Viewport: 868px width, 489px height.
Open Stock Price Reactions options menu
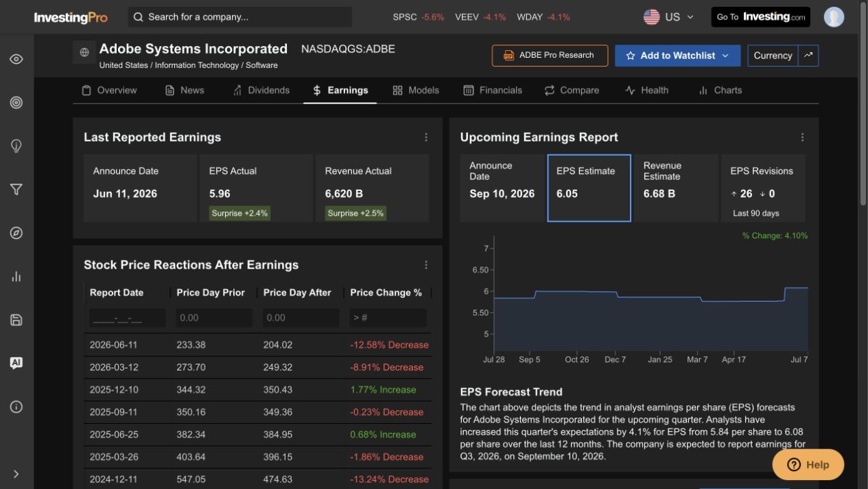[x=426, y=265]
